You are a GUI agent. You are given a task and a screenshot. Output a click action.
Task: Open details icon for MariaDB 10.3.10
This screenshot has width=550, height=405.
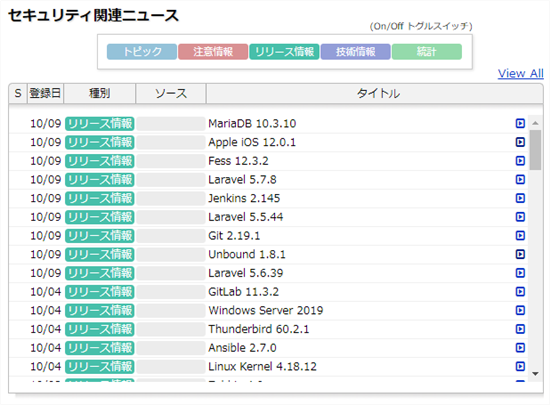pyautogui.click(x=520, y=123)
